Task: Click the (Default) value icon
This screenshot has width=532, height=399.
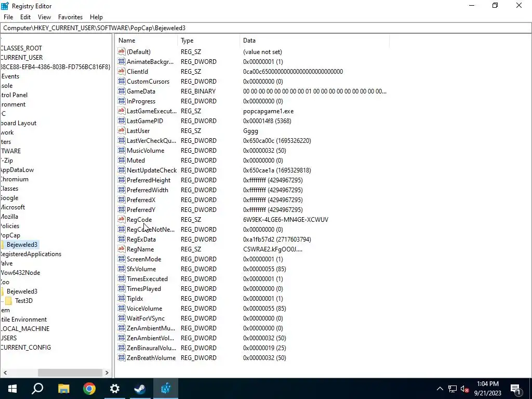Action: point(122,51)
